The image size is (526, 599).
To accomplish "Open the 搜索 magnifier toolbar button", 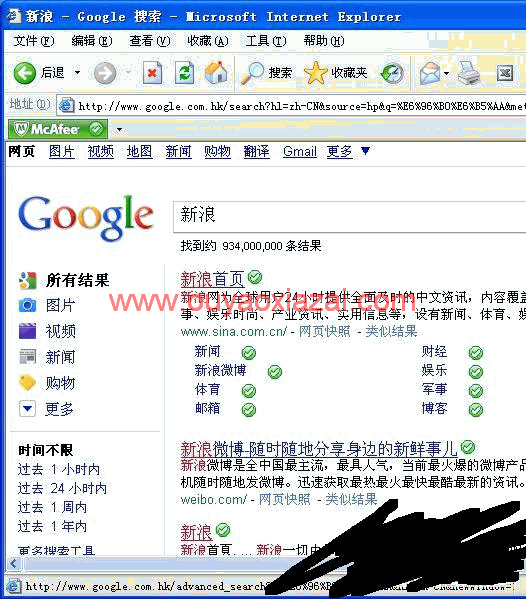I will click(268, 73).
